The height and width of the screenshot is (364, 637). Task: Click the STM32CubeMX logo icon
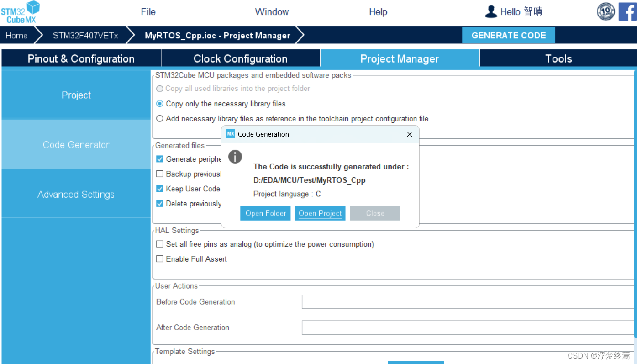click(21, 12)
